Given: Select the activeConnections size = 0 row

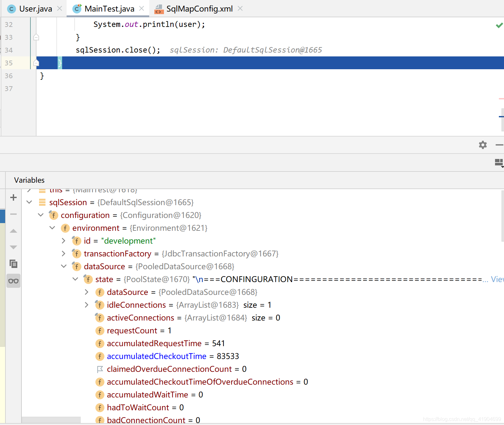Looking at the screenshot, I should (263, 318).
